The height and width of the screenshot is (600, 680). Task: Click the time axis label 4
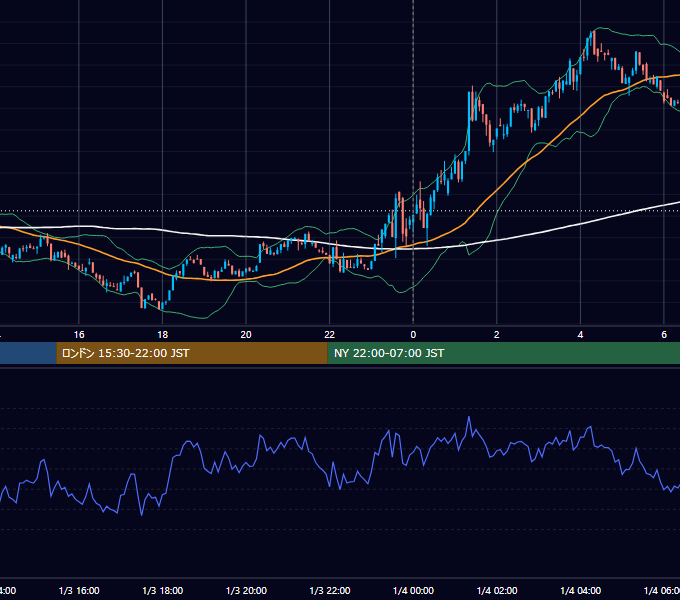[580, 335]
